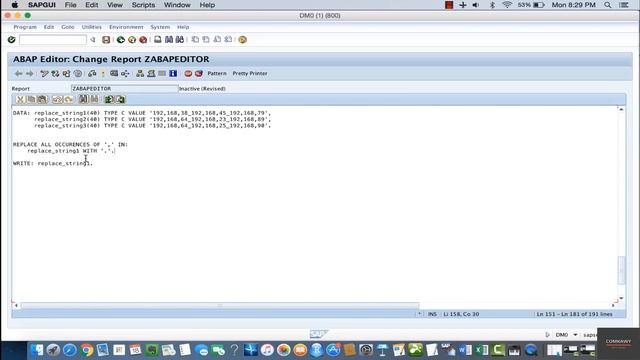Click the INS insert mode indicator
The width and height of the screenshot is (640, 360).
(432, 314)
